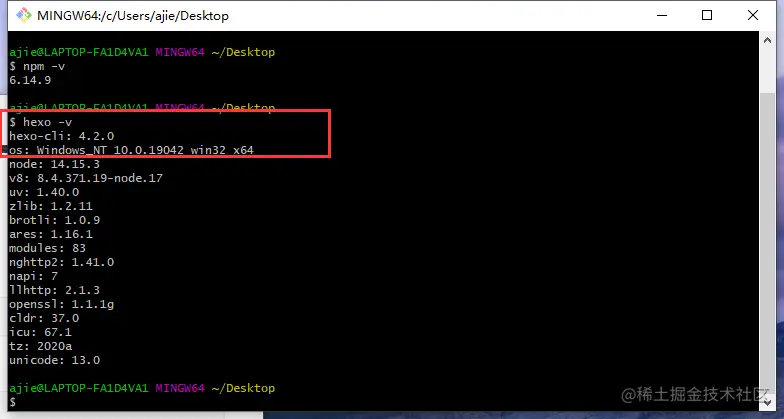Minimize the MINGW64 terminal window
The width and height of the screenshot is (784, 419).
tap(662, 16)
